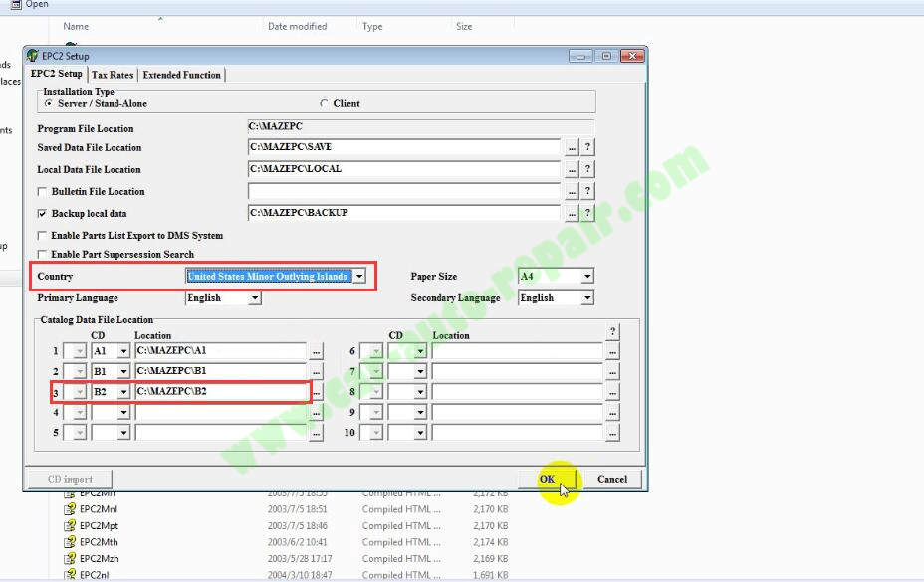This screenshot has width=924, height=582.
Task: Open CD dropdown showing B2
Action: [123, 392]
